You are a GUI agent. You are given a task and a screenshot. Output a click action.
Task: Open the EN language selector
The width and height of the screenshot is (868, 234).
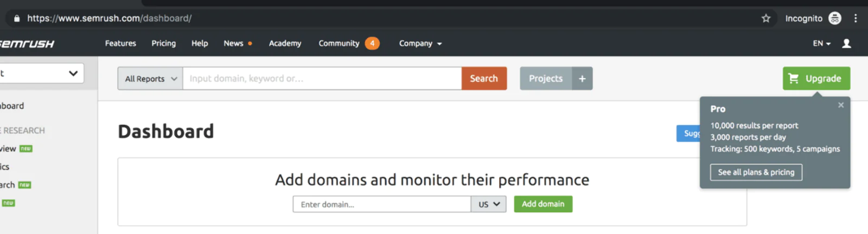tap(821, 43)
